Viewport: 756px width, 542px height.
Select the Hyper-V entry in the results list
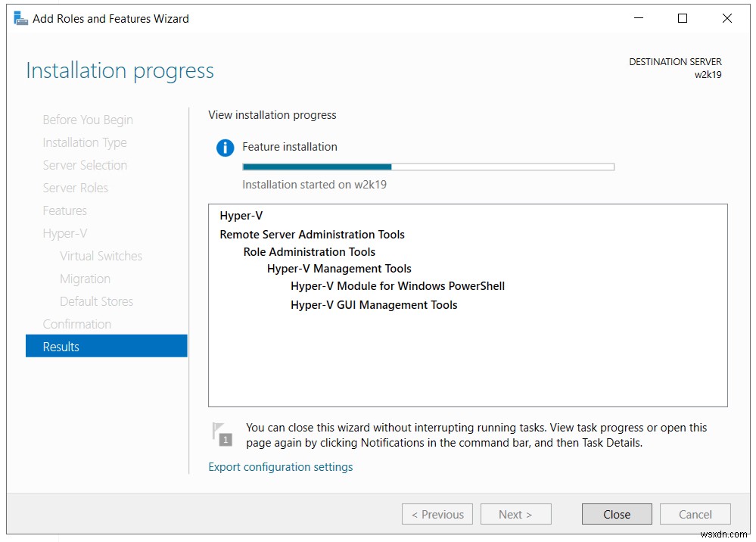241,215
